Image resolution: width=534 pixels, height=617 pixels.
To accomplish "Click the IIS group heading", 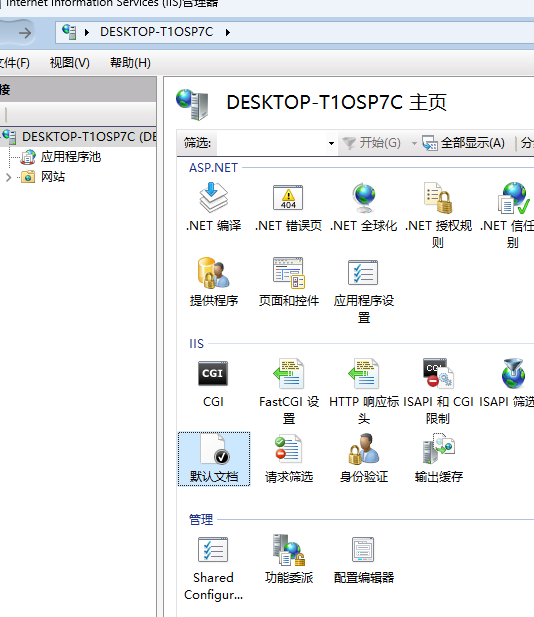I will (x=196, y=344).
